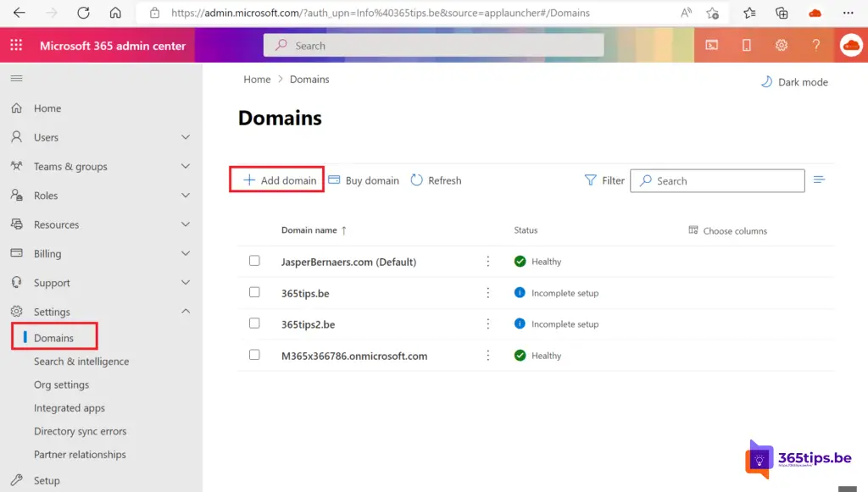Go to Home via breadcrumb
The height and width of the screenshot is (492, 868).
click(x=258, y=79)
